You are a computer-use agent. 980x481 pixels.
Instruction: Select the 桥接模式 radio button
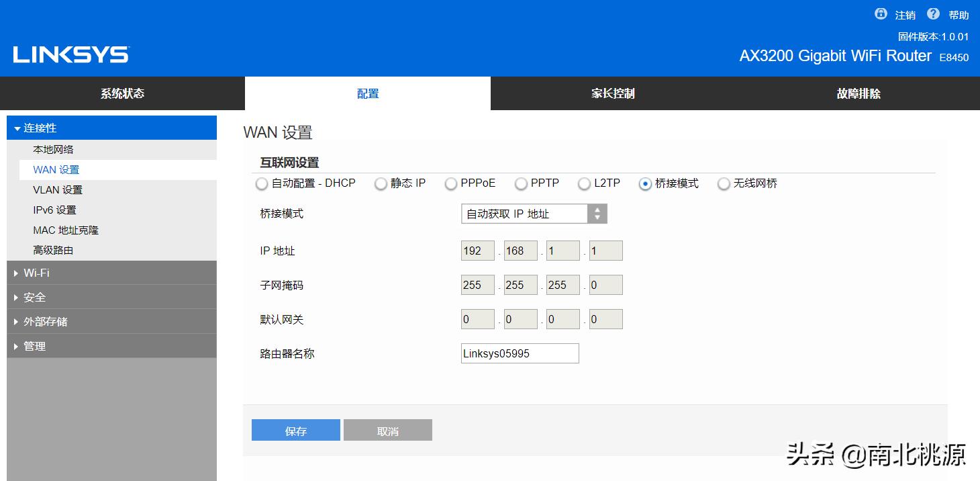click(x=644, y=183)
